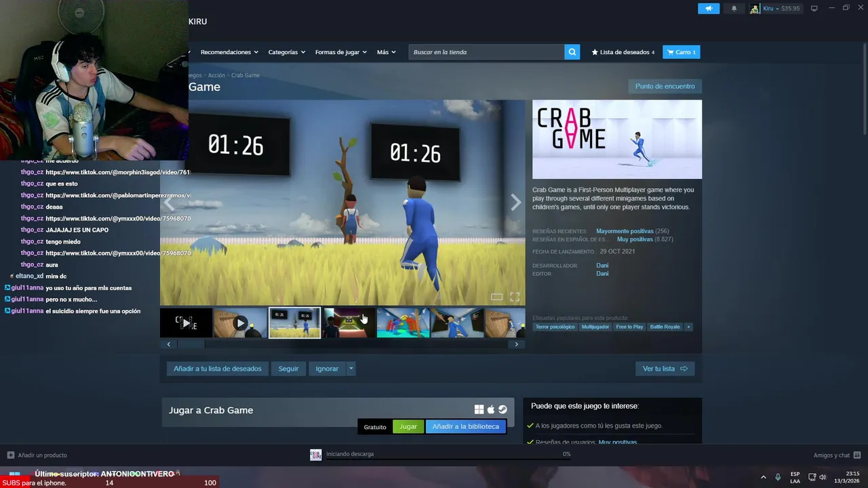This screenshot has height=488, width=868.
Task: Show next screenshot with right arrow overlay
Action: coord(516,203)
